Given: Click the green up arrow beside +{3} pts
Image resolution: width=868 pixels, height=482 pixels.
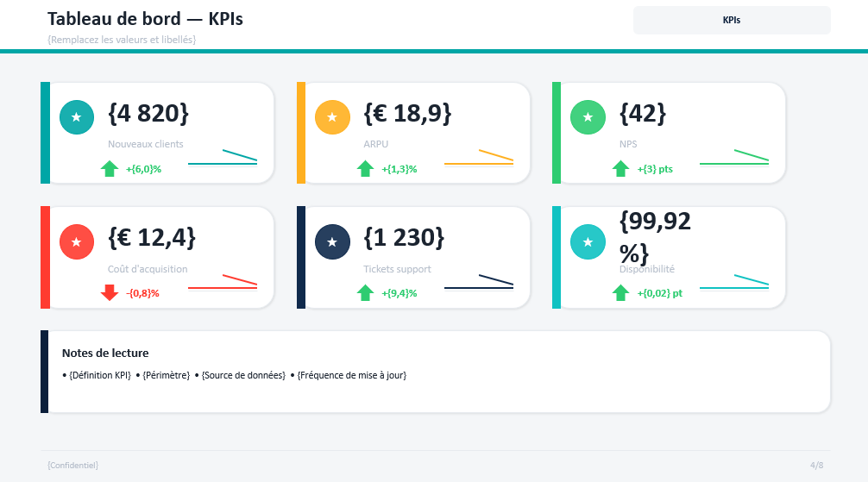Looking at the screenshot, I should click(620, 169).
